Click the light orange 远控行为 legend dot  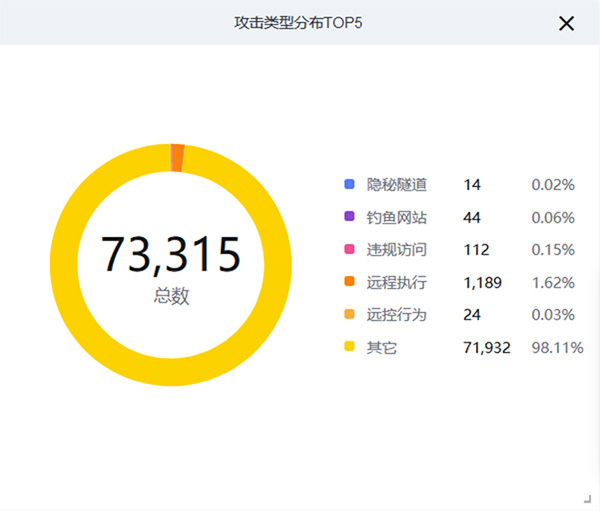(349, 315)
